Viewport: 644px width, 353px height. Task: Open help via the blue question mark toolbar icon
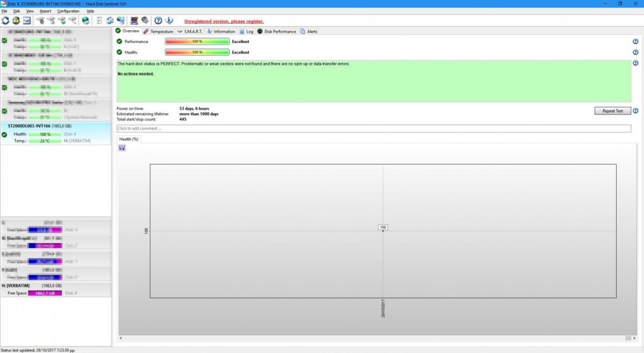pyautogui.click(x=158, y=20)
